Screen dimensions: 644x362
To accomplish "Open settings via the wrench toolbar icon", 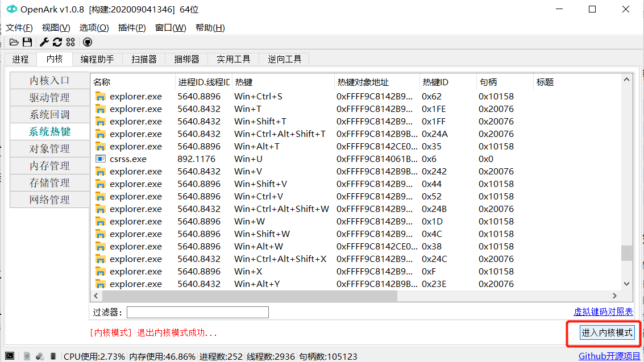I will (44, 42).
